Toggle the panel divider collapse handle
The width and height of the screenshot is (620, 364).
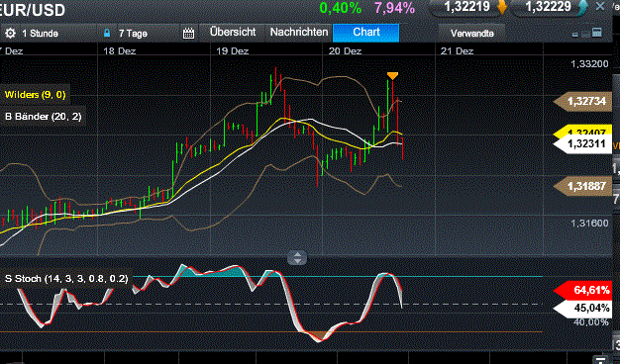297,258
